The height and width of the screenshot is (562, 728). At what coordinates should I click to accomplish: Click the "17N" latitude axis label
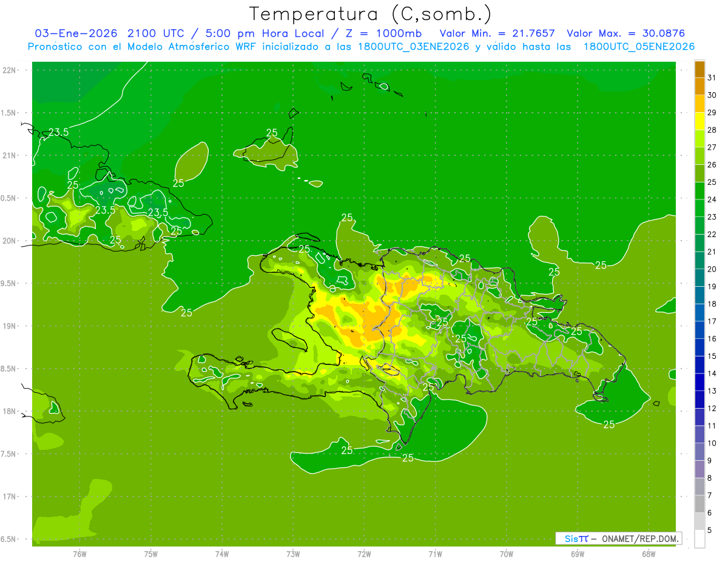click(10, 497)
